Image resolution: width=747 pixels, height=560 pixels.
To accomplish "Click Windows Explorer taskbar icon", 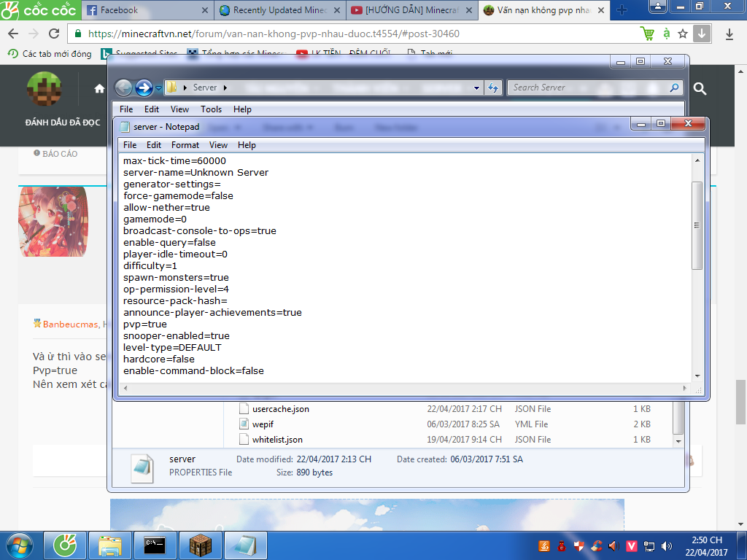I will (110, 545).
